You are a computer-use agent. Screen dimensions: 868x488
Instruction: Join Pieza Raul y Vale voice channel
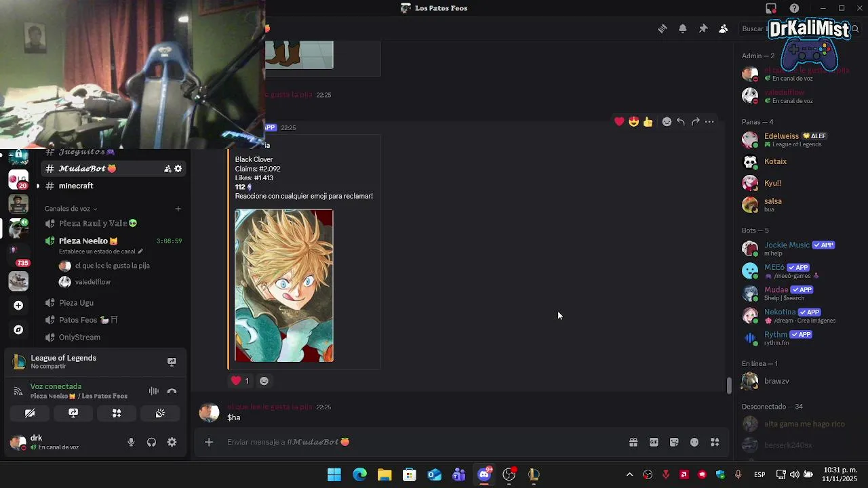coord(113,223)
